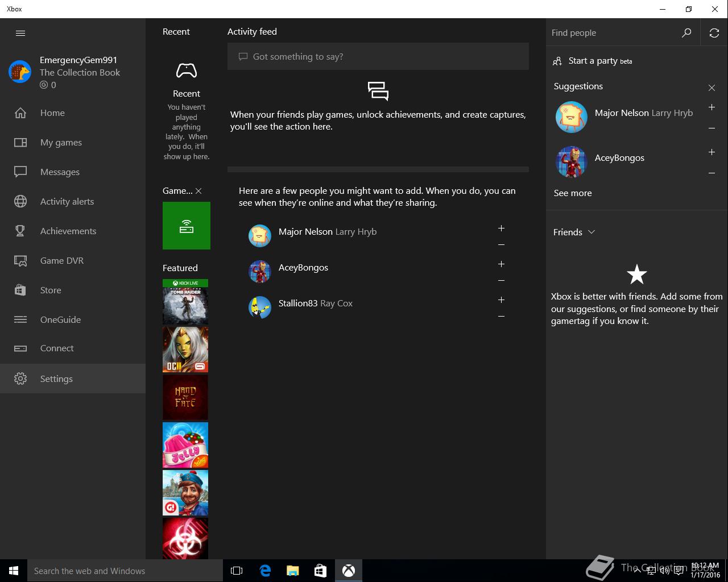Add Major Nelson in activity feed list
The image size is (728, 582).
pyautogui.click(x=501, y=228)
